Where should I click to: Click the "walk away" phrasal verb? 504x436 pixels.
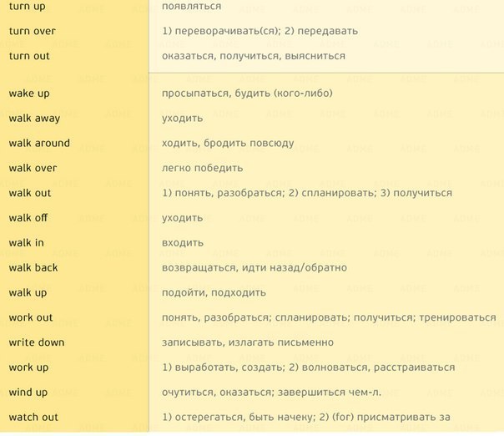34,119
